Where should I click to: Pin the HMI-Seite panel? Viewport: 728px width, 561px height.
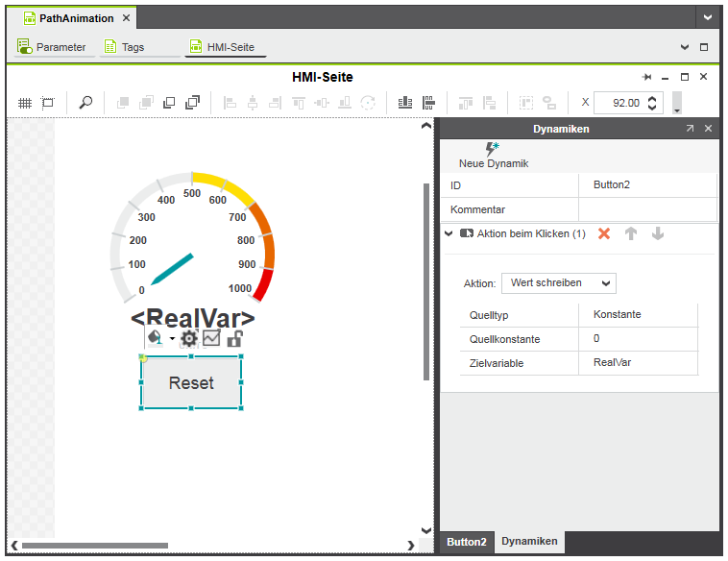tap(647, 77)
